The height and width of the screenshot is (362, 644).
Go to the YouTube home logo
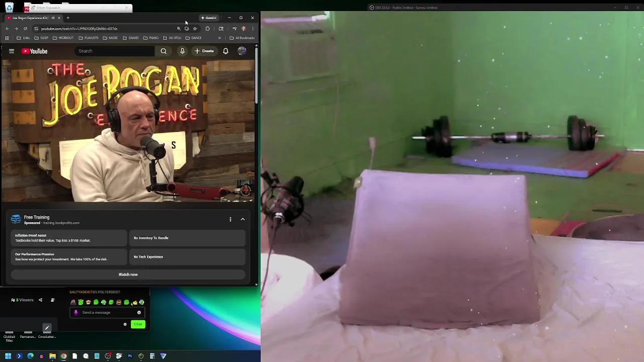[x=35, y=51]
